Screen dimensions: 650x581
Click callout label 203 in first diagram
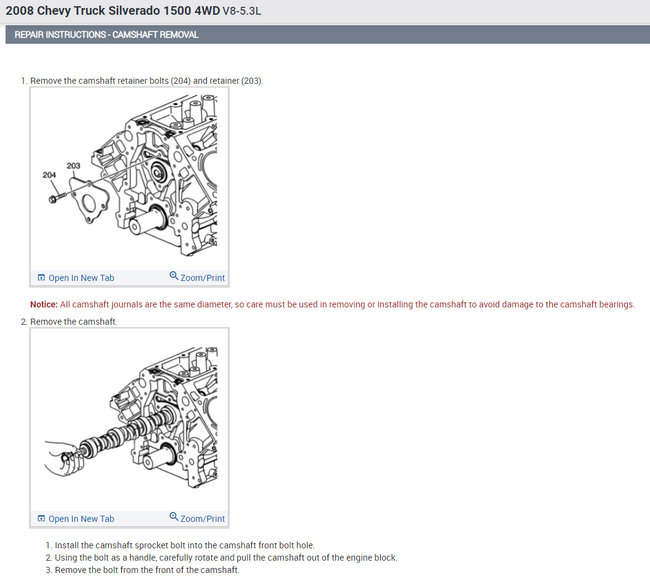(x=73, y=166)
